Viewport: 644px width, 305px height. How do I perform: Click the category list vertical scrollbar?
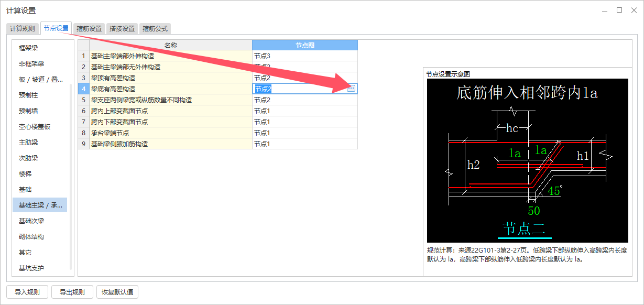click(x=71, y=178)
